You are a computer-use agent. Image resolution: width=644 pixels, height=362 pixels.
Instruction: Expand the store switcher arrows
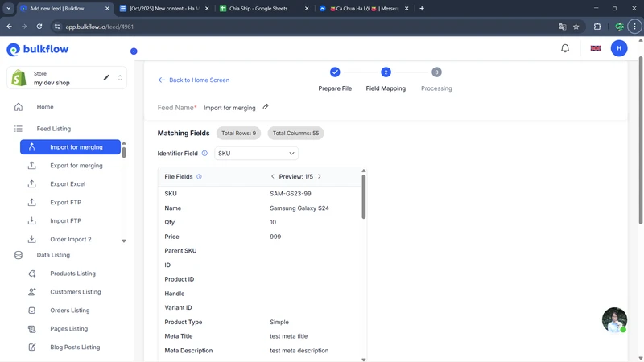coord(120,78)
